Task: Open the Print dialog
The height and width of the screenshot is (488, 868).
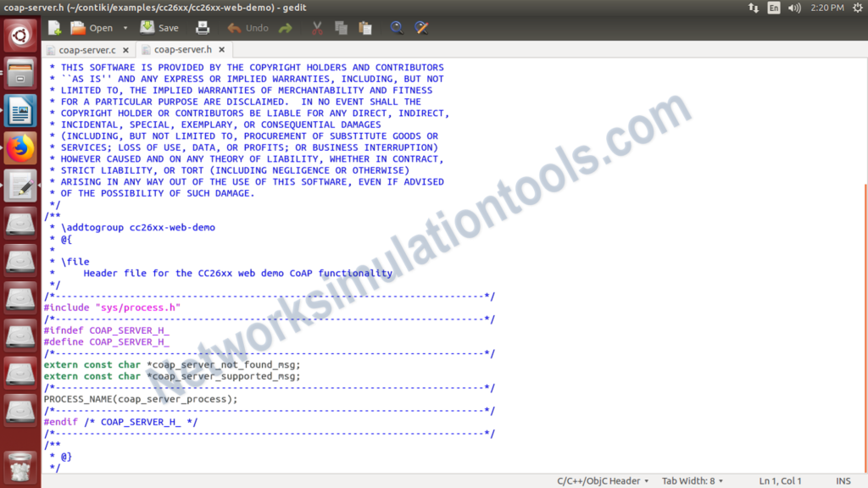Action: [203, 27]
